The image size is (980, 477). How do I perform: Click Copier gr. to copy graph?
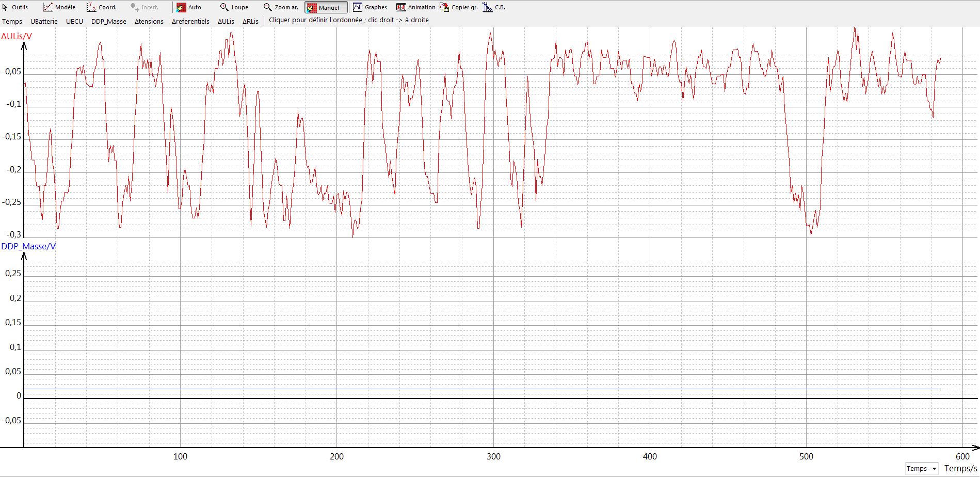click(x=444, y=7)
